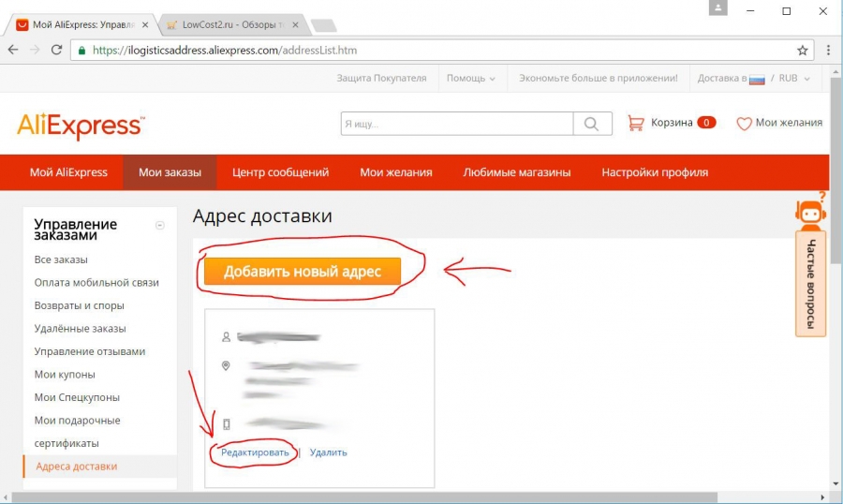This screenshot has width=843, height=504.
Task: Open Управление отзывами
Action: (89, 351)
